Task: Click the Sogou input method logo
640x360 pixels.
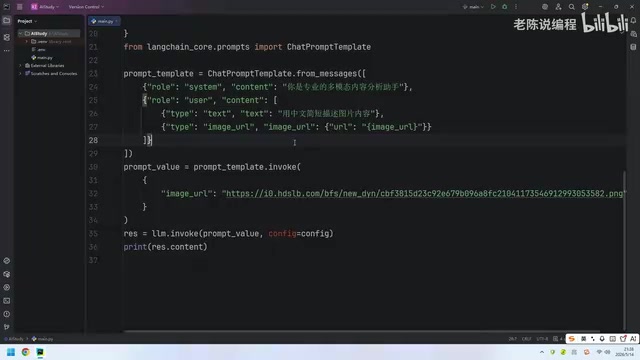Action: point(572,339)
